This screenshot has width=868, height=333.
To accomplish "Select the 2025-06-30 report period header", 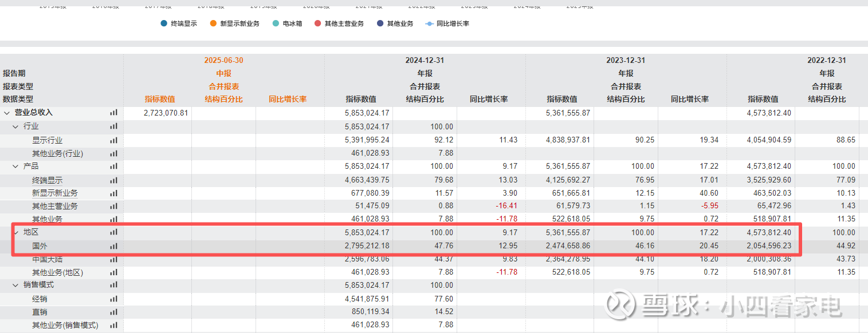I will (x=223, y=60).
